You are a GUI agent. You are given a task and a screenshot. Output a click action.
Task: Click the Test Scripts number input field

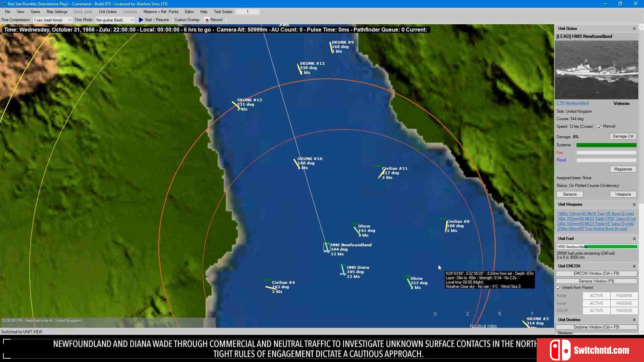(x=248, y=12)
